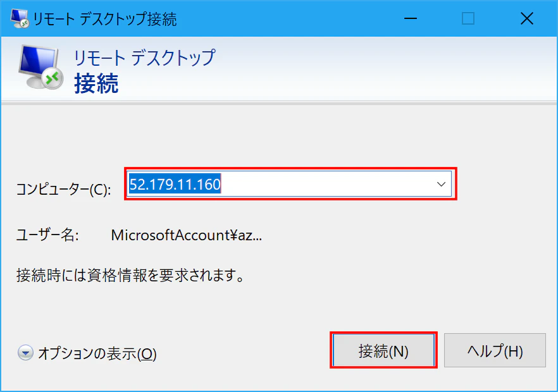Click the ユーザー名: label
Image resolution: width=558 pixels, height=392 pixels.
coord(47,235)
